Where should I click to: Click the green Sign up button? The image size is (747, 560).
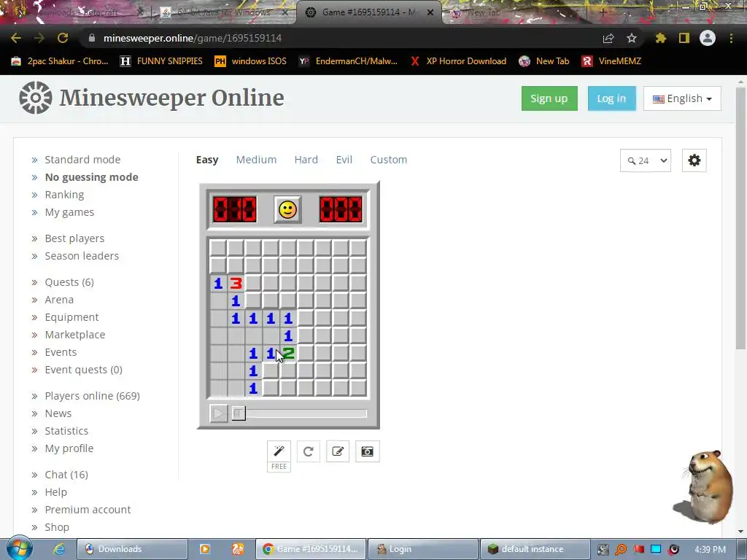(549, 98)
